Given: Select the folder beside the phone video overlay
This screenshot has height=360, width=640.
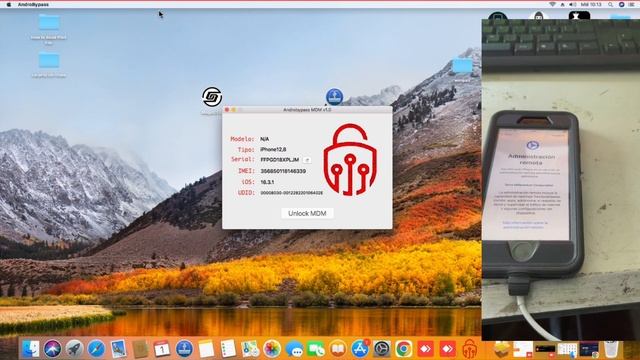Looking at the screenshot, I should [462, 66].
